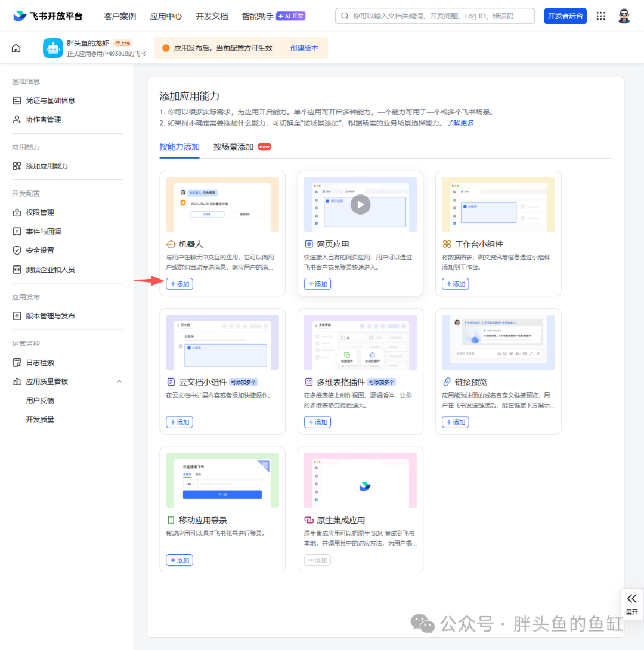Switch to 按场景添加 tab
The width and height of the screenshot is (644, 650).
pos(233,147)
